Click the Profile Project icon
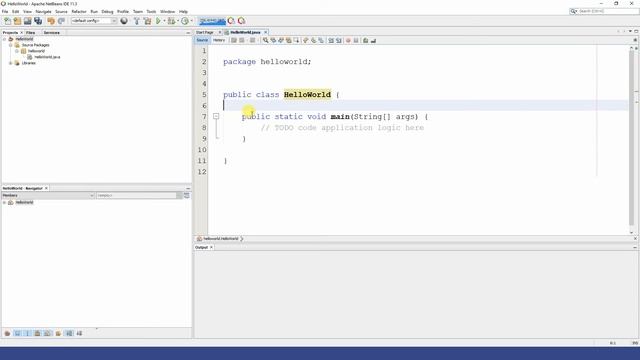Image resolution: width=640 pixels, height=360 pixels. point(185,21)
